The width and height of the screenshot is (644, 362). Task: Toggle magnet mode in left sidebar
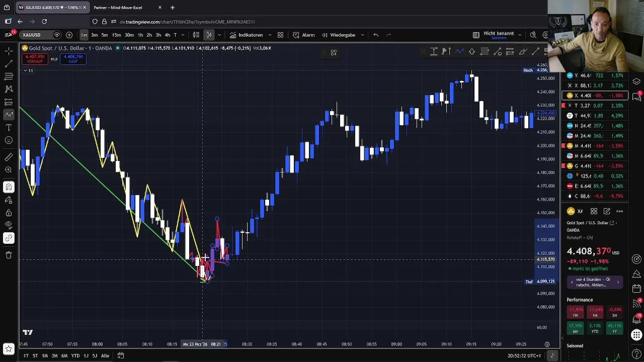pyautogui.click(x=9, y=187)
